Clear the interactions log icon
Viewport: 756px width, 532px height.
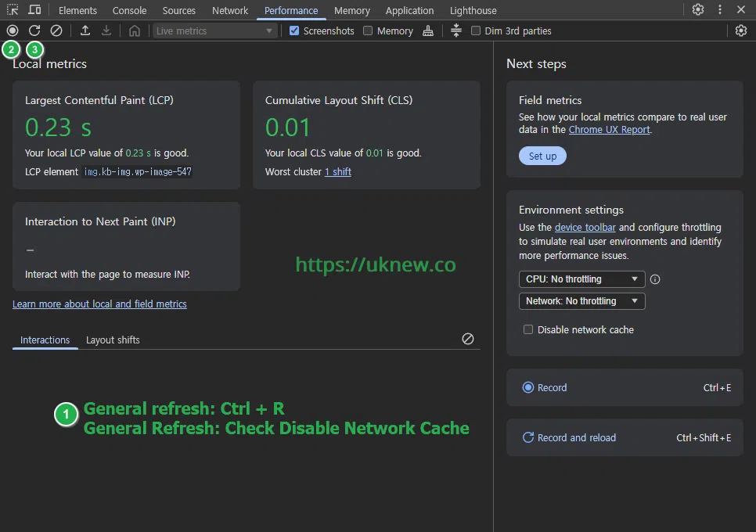[468, 339]
